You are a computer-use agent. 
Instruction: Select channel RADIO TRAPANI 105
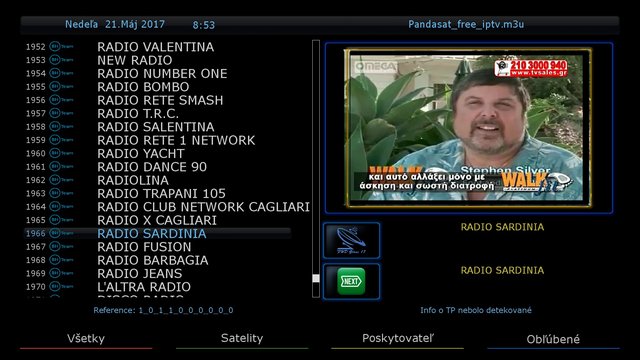click(161, 193)
